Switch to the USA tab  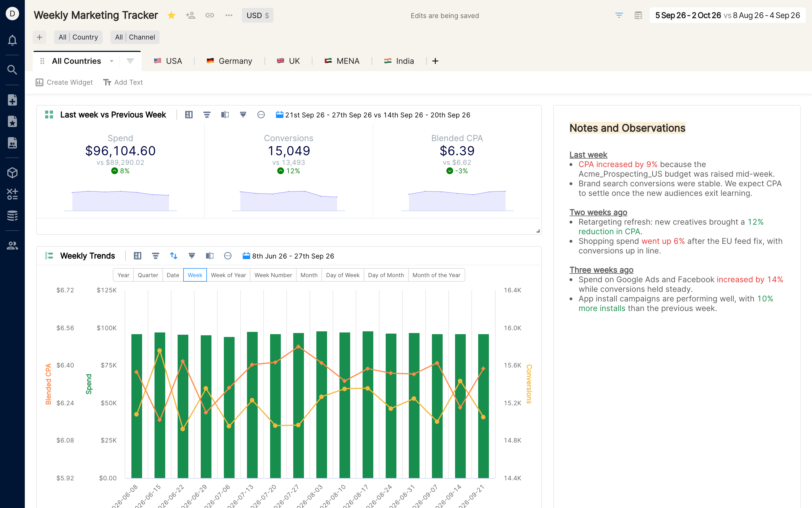tap(168, 61)
